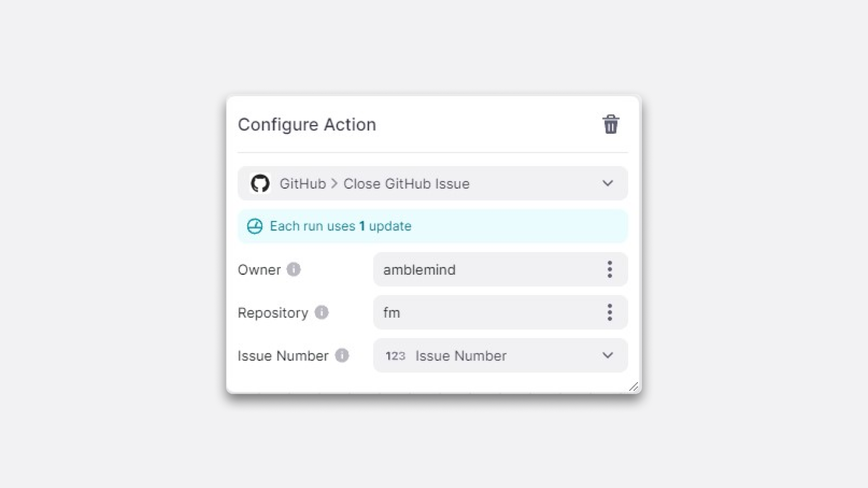Click the Each run uses 1 update notice
This screenshot has width=868, height=488.
[x=340, y=226]
